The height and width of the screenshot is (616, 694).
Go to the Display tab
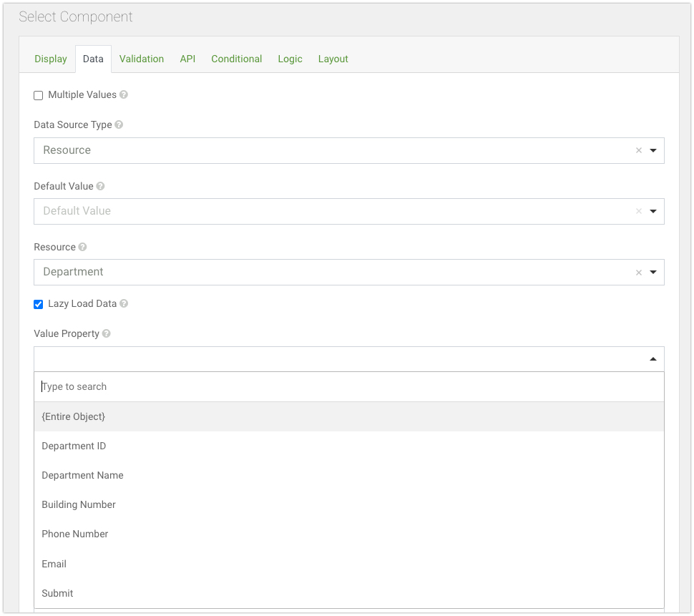pos(51,59)
